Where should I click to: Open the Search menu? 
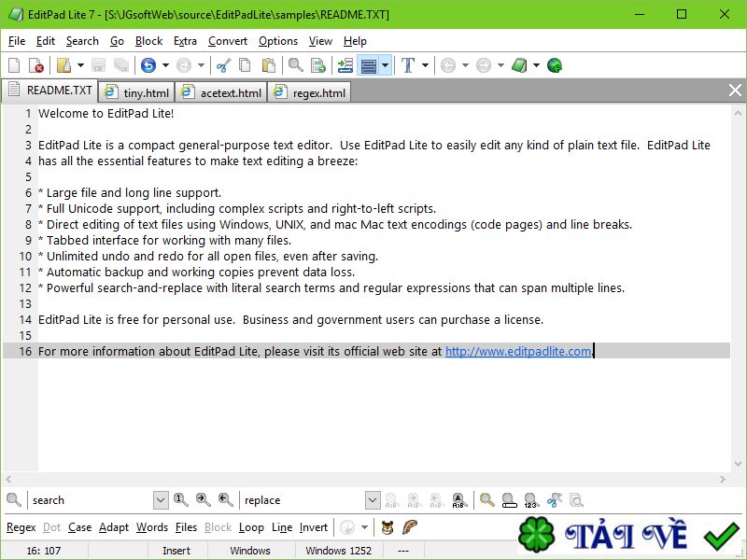pos(82,41)
